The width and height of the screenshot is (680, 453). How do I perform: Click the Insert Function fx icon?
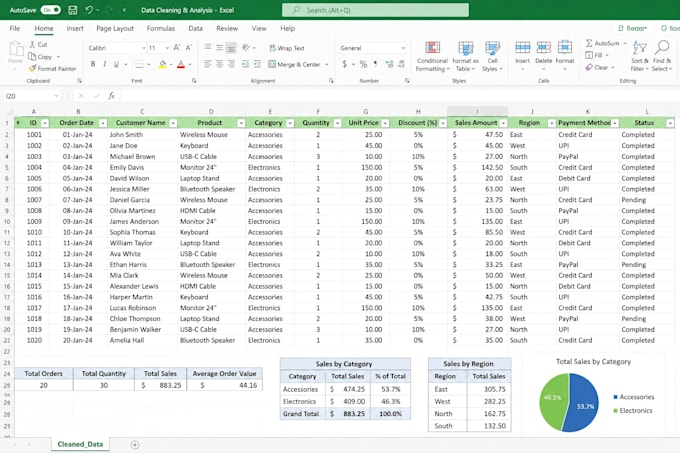click(111, 96)
